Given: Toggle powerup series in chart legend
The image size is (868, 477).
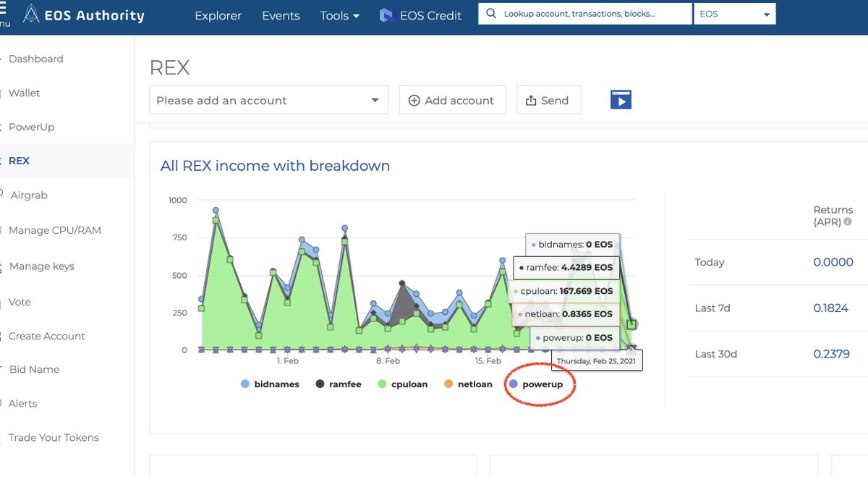Looking at the screenshot, I should [536, 384].
